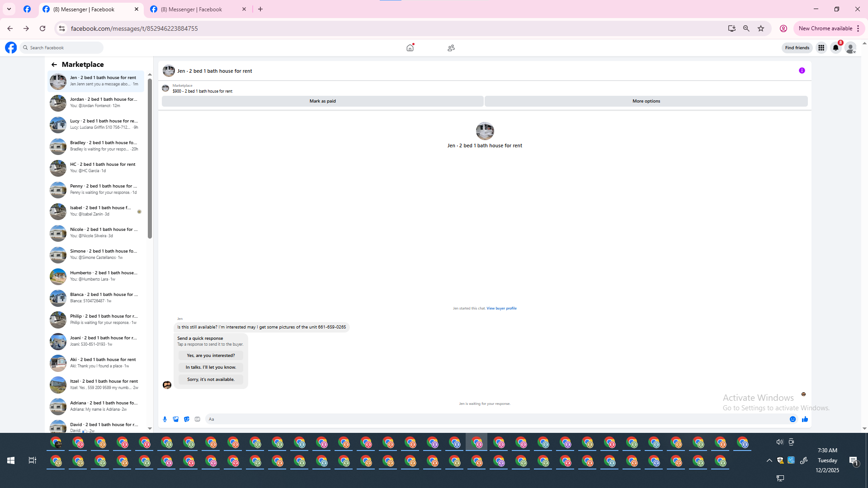Open conversation information icon
Viewport: 868px width, 488px height.
pos(802,70)
